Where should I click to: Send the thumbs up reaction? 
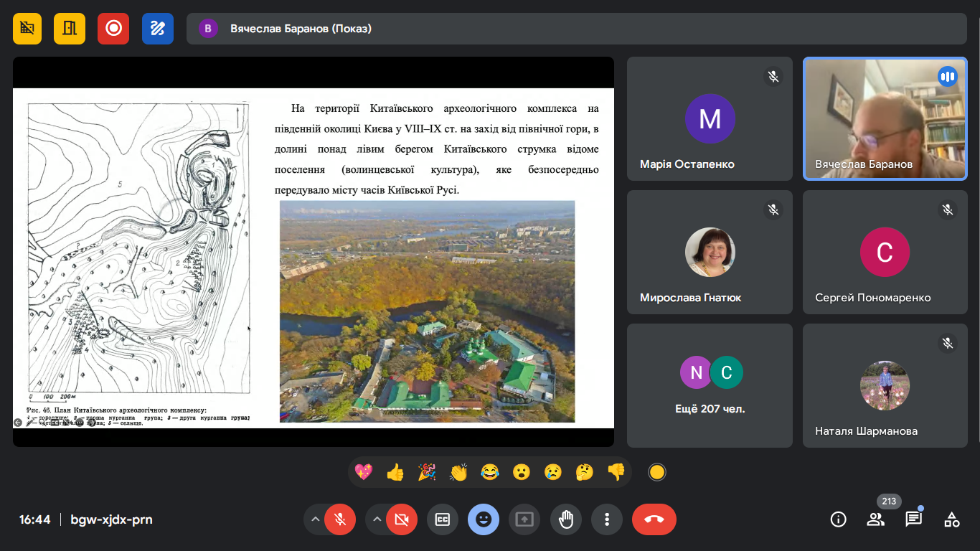395,472
